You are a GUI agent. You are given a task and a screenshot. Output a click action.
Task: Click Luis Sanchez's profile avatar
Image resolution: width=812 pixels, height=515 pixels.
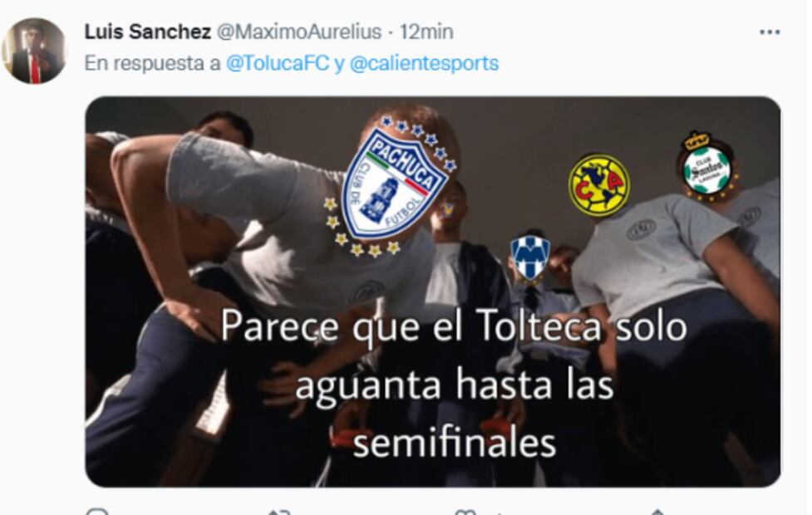click(x=34, y=51)
